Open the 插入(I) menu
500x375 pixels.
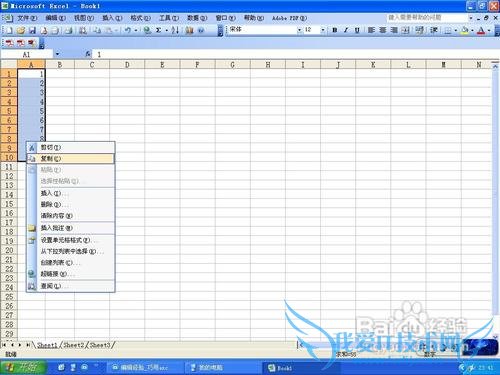pos(112,18)
